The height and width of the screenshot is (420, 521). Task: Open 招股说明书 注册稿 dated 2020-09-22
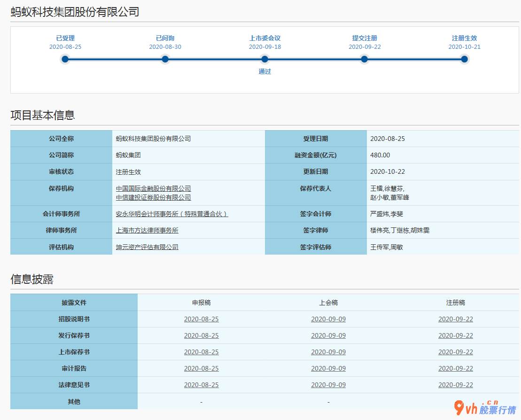tap(456, 319)
